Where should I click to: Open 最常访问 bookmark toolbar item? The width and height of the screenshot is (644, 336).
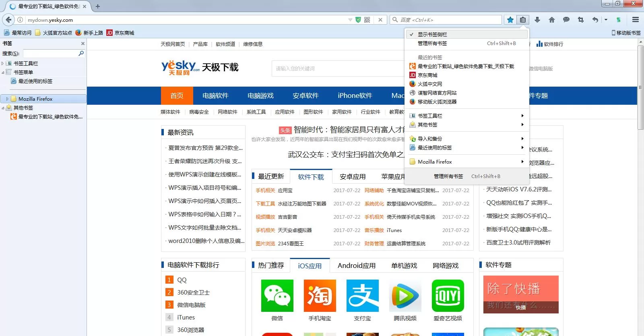[18, 33]
